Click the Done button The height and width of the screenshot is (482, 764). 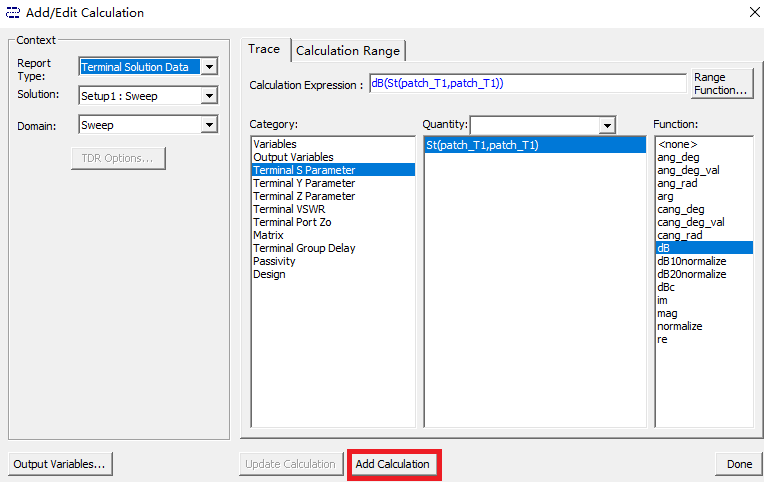point(739,464)
